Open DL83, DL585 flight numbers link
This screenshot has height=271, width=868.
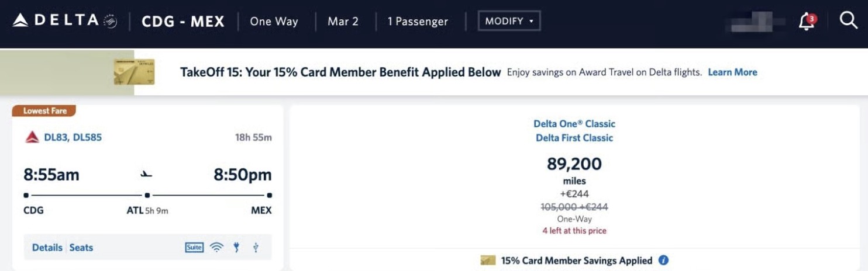click(73, 138)
